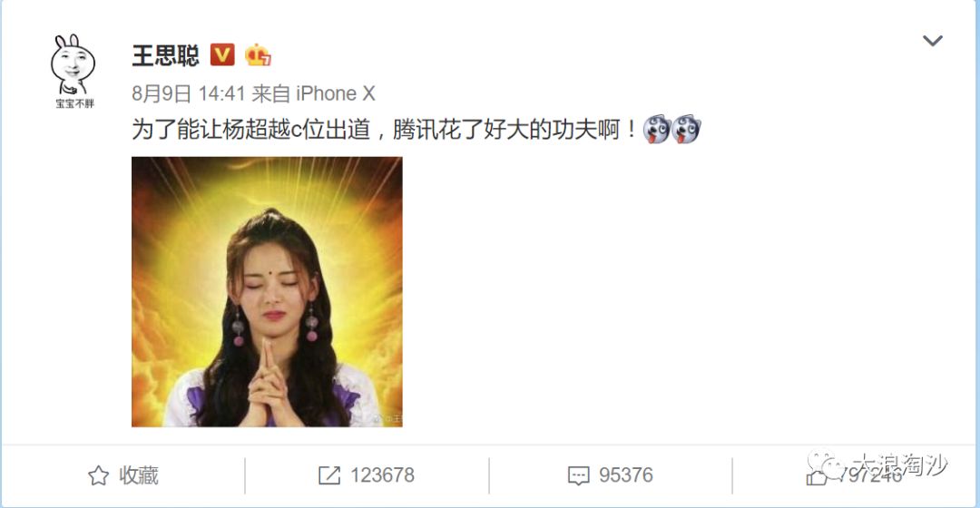The height and width of the screenshot is (508, 980).
Task: Click the iPhone X source link
Action: coord(335,93)
